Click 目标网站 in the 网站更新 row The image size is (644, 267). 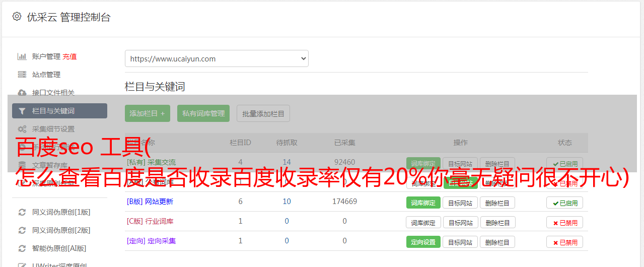point(460,203)
